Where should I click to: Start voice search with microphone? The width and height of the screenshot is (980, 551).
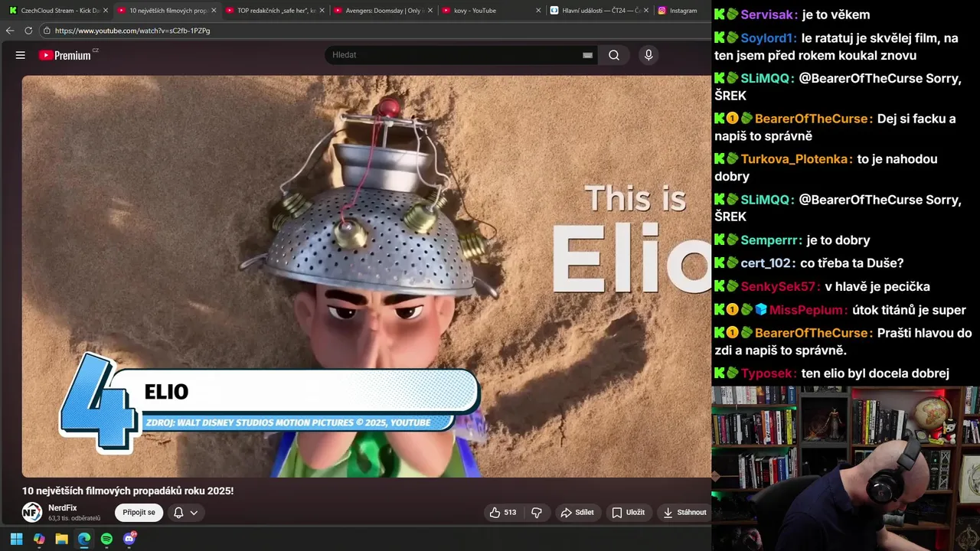point(648,55)
